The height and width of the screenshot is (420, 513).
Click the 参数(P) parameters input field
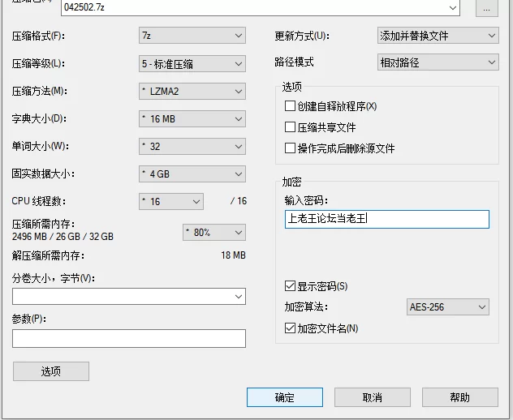(x=129, y=338)
